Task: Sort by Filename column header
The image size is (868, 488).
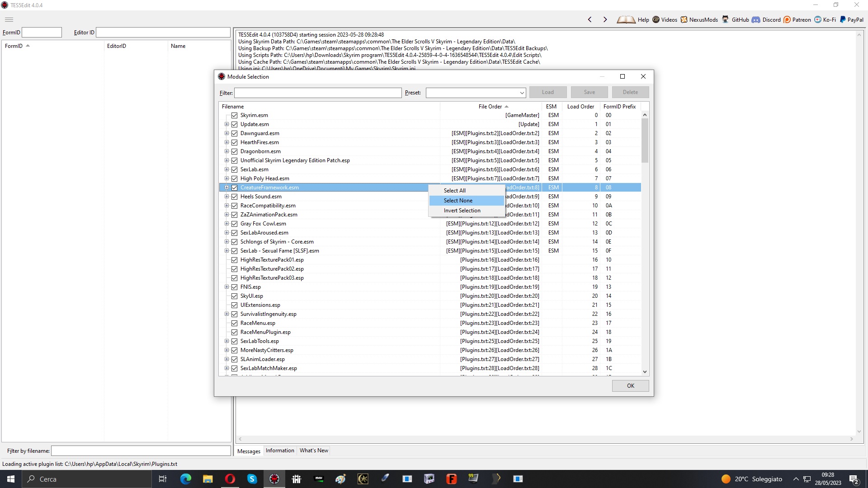Action: [x=330, y=107]
